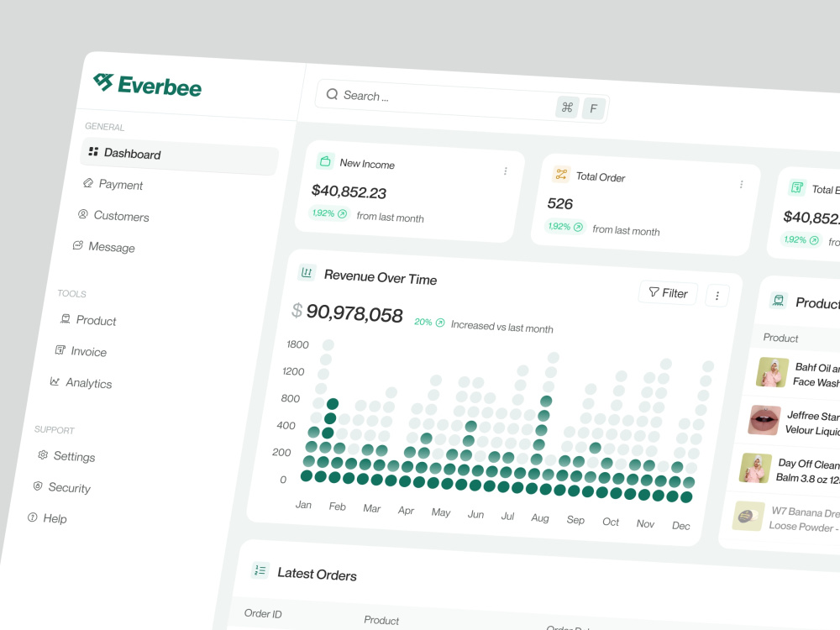The width and height of the screenshot is (840, 630).
Task: Click the Product column header in orders
Action: tap(381, 620)
